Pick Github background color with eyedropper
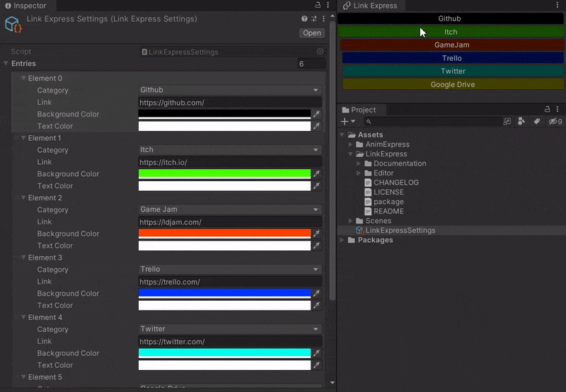This screenshot has width=566, height=392. point(316,114)
